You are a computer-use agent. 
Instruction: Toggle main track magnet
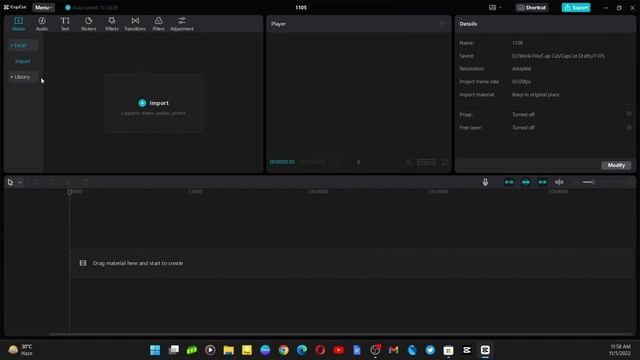509,182
